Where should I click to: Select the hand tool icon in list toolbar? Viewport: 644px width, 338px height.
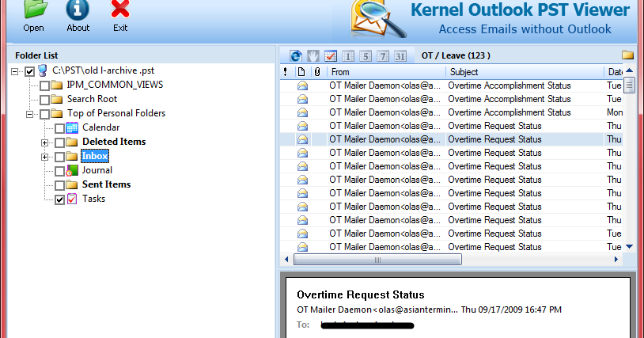pos(313,56)
